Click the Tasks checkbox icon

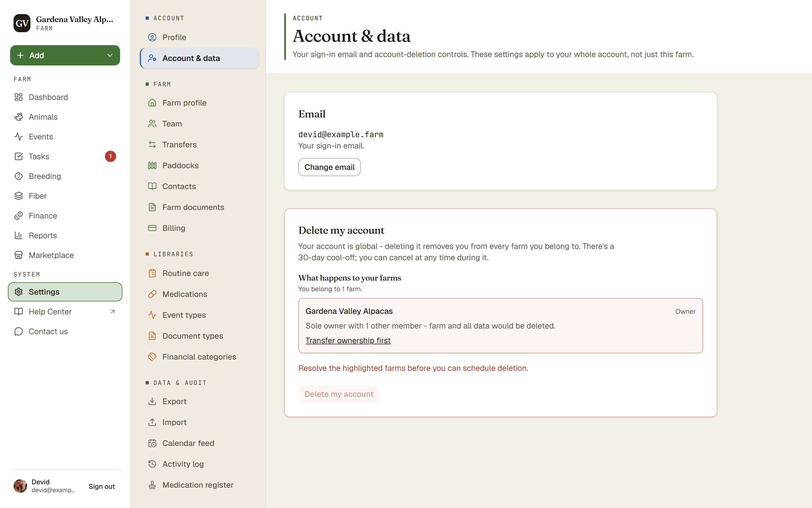coord(18,156)
